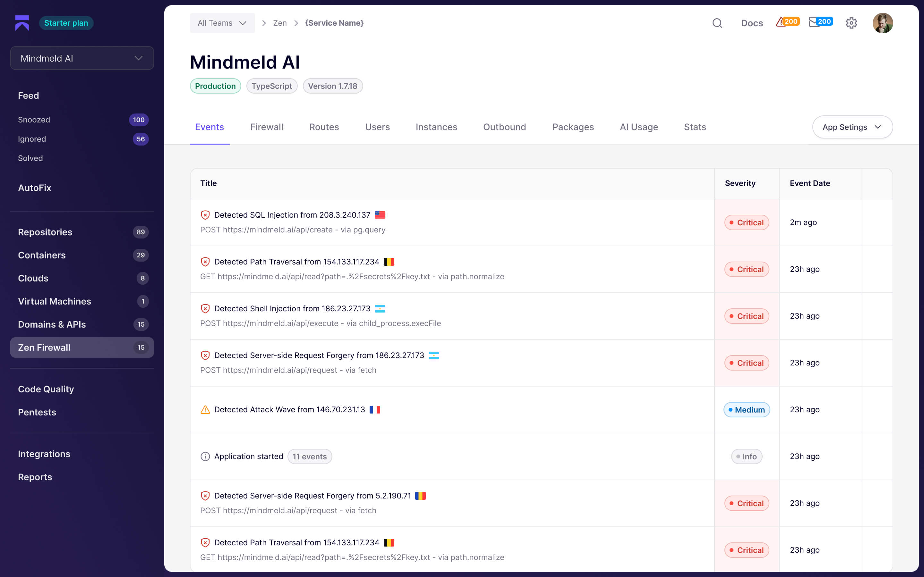Open Repositories in the sidebar
This screenshot has width=924, height=577.
click(x=45, y=232)
